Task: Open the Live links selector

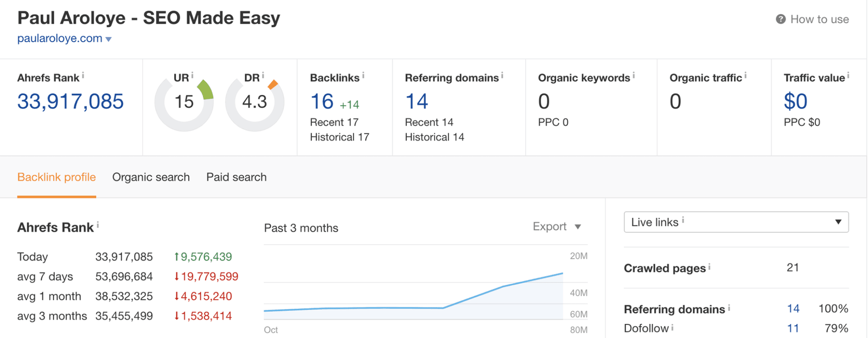Action: (x=736, y=222)
